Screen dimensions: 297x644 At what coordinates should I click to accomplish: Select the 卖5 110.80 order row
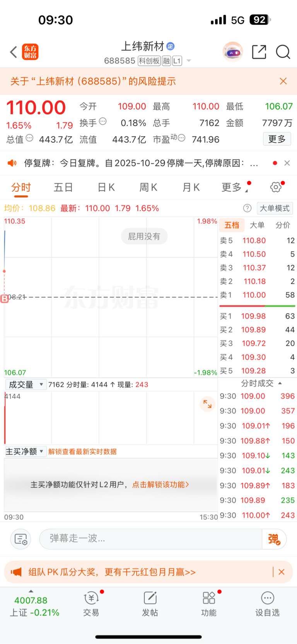257,241
